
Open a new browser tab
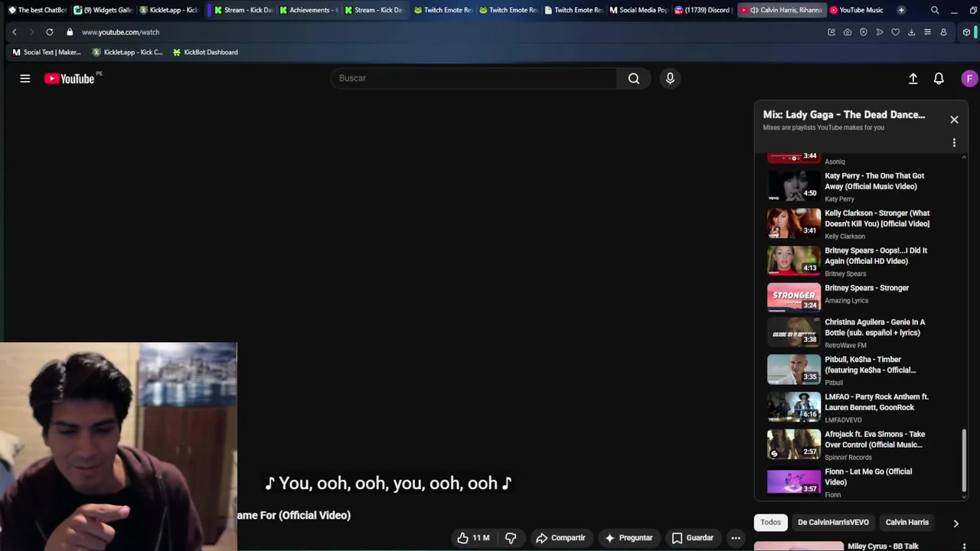pyautogui.click(x=901, y=10)
